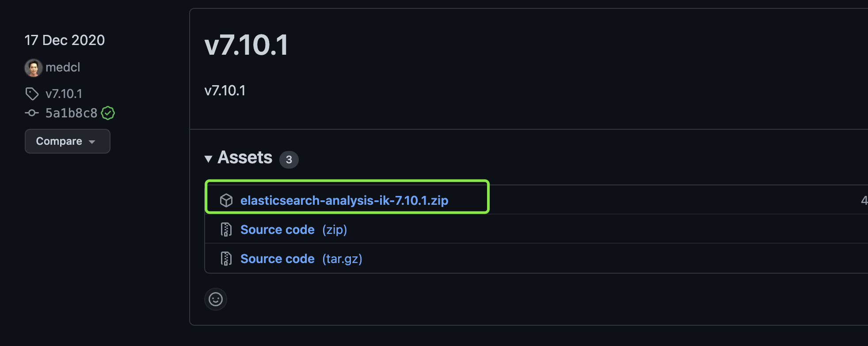This screenshot has height=346, width=868.
Task: Open commit 5a1b8c8
Action: (71, 113)
